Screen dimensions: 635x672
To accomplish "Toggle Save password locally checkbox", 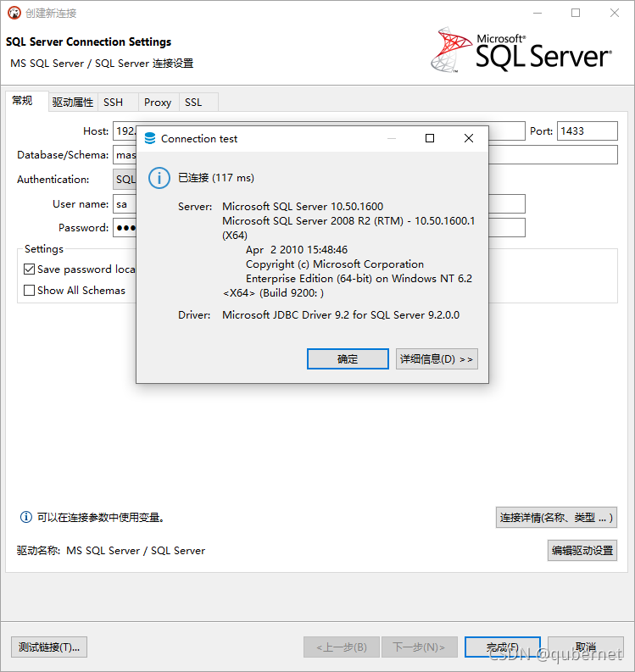I will tap(29, 269).
